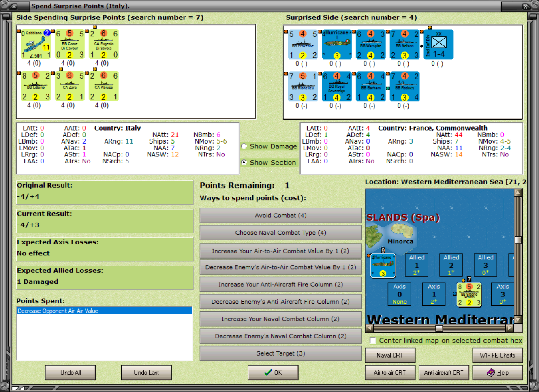Click the Axis 3 sea box
This screenshot has height=392, width=539.
tap(503, 294)
